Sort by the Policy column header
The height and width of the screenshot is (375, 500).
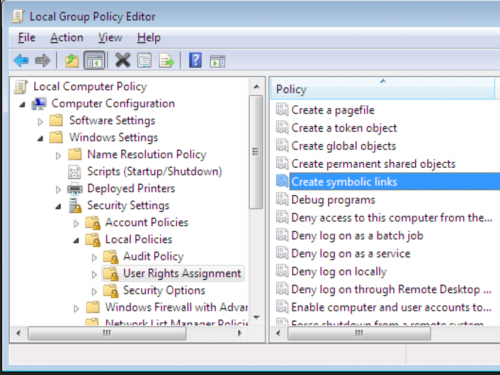tap(383, 89)
